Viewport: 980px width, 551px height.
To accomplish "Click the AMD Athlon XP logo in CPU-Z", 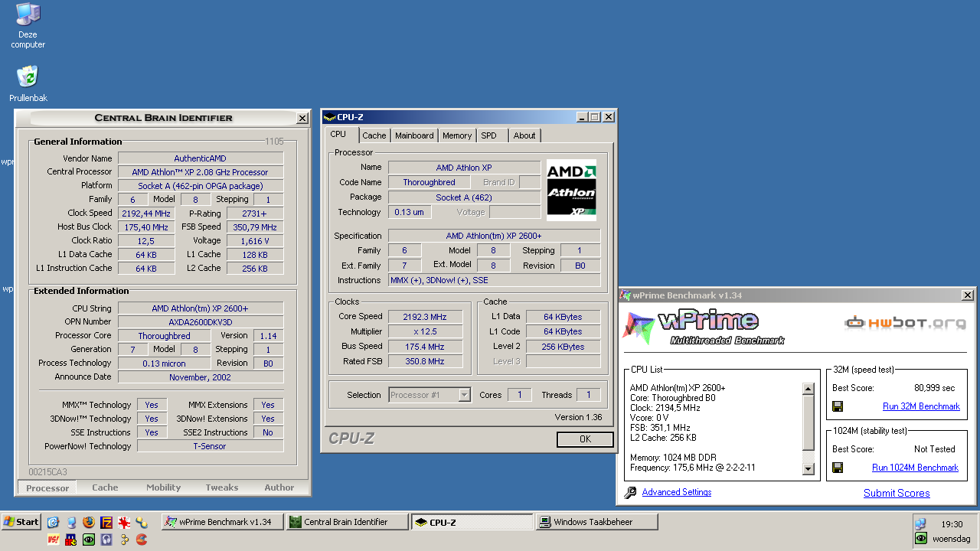I will [x=571, y=191].
